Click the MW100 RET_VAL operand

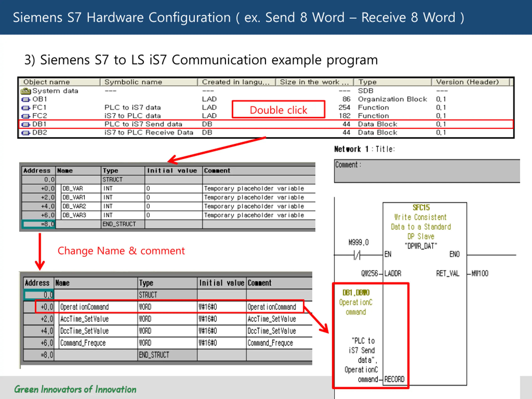point(480,273)
